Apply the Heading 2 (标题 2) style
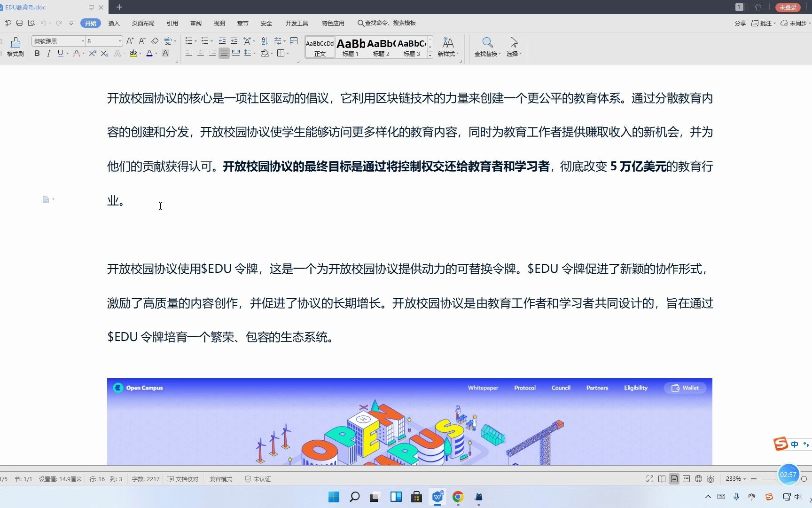This screenshot has width=812, height=508. 381,47
